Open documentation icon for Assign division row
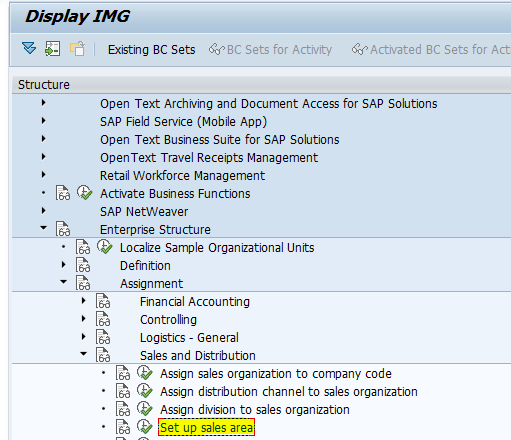 (x=123, y=409)
